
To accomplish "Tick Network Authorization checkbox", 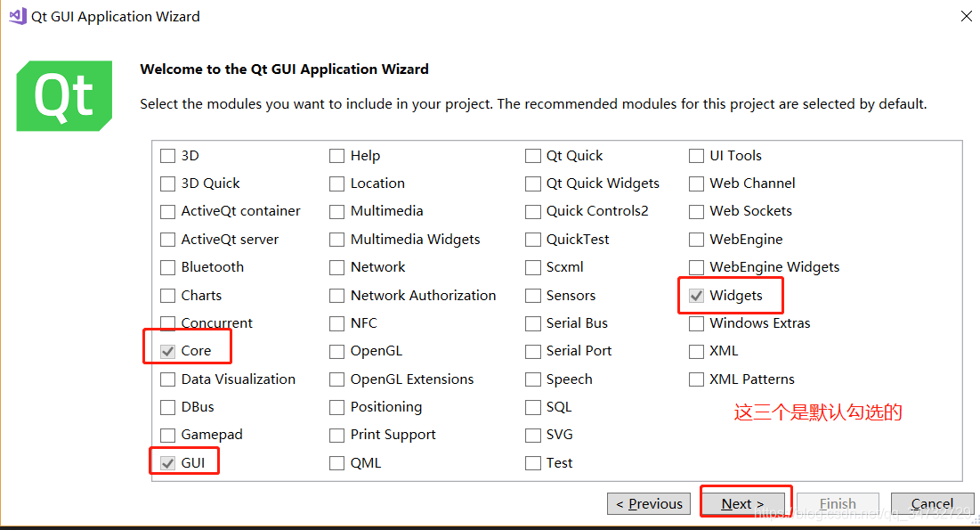I will (x=336, y=296).
